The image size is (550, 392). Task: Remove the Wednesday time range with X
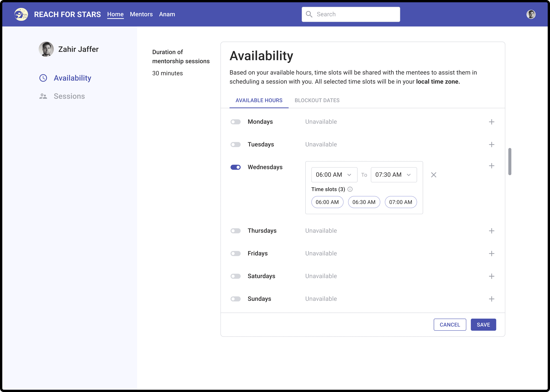(434, 175)
